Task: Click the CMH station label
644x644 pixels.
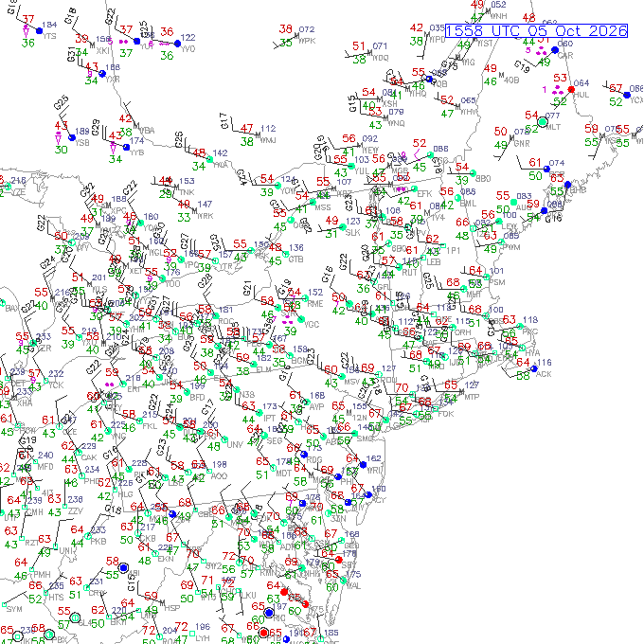Action: tap(36, 512)
